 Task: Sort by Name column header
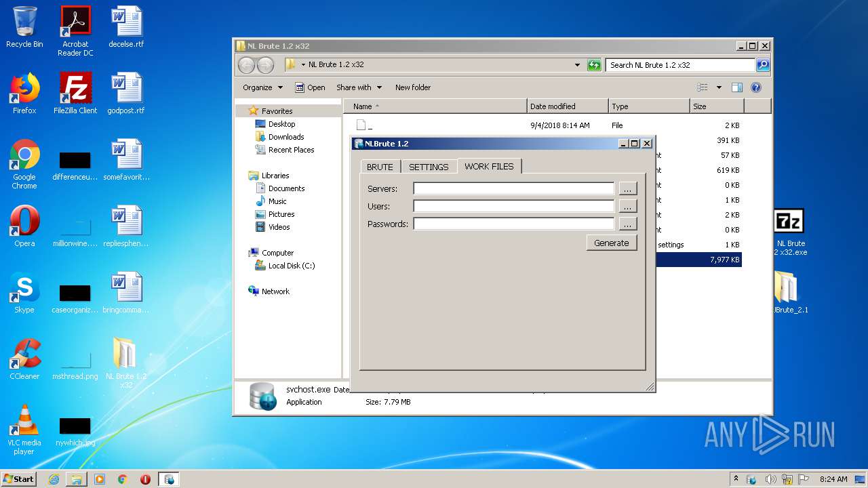pyautogui.click(x=435, y=106)
